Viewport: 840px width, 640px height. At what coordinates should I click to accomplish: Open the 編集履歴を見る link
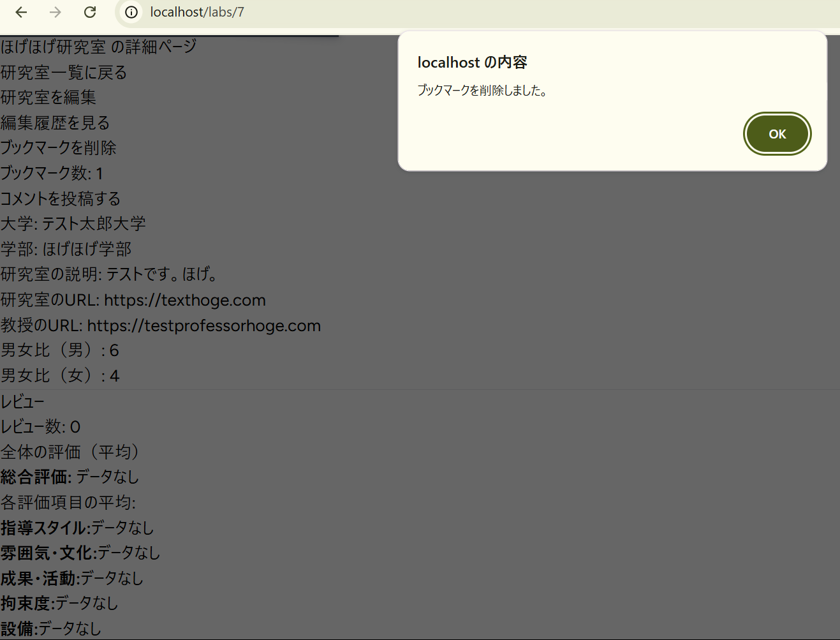tap(55, 123)
